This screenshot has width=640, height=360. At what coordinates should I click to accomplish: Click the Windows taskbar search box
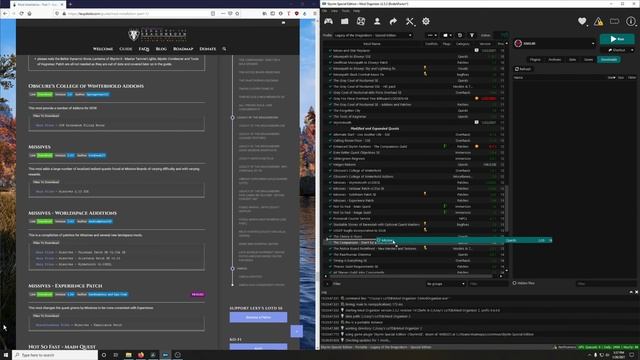[56, 355]
